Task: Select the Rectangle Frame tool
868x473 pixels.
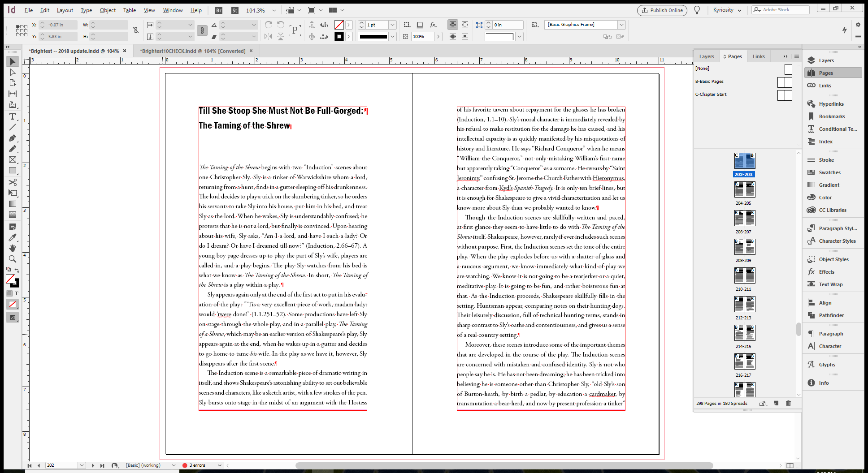Action: [x=13, y=159]
